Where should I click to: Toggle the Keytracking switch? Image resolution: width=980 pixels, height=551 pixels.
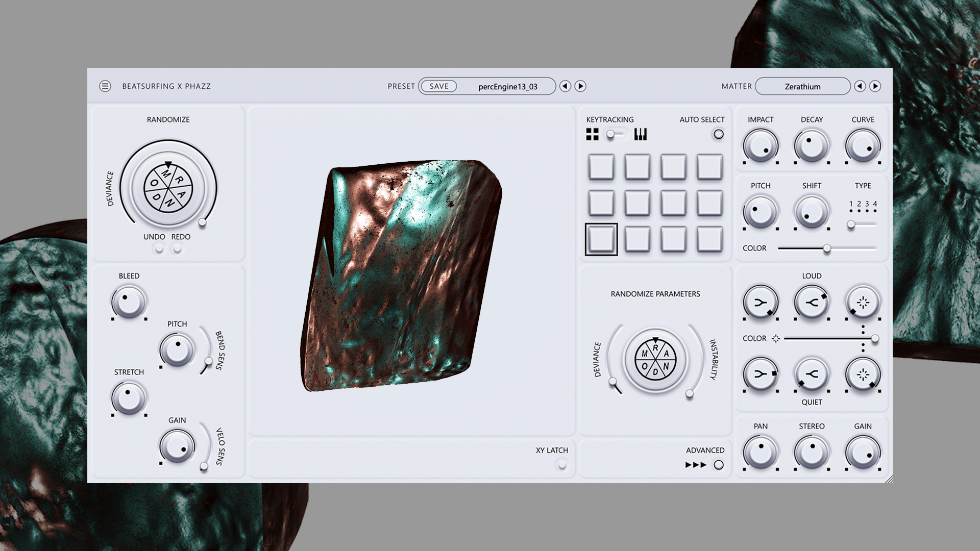pos(615,134)
